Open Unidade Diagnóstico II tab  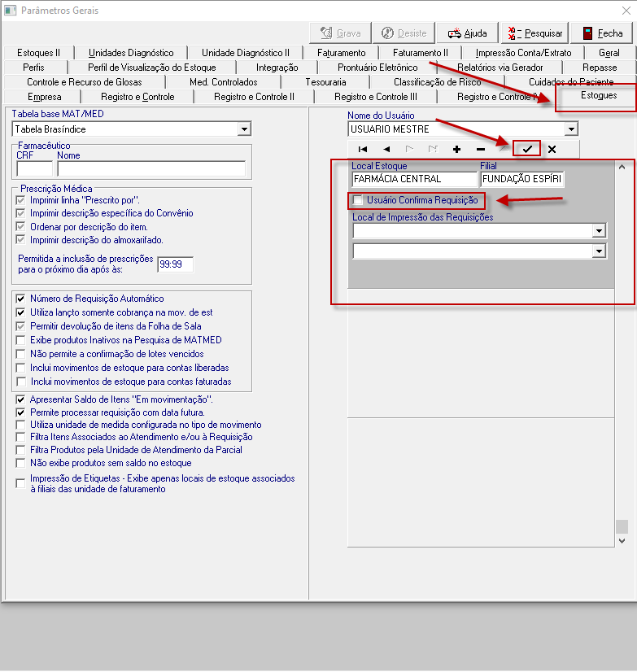pos(246,53)
